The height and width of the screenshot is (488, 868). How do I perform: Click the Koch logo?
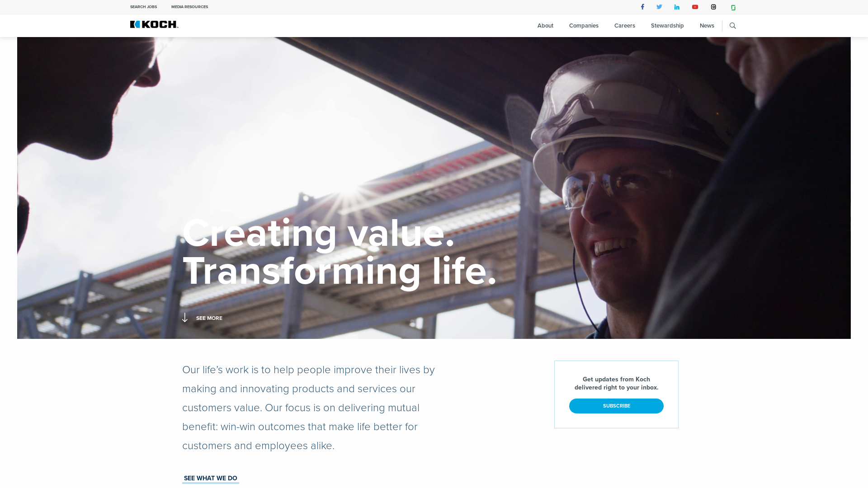[154, 24]
